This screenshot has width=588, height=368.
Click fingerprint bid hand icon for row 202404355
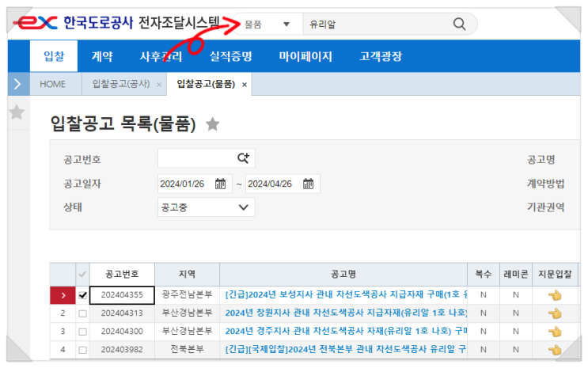tap(555, 296)
